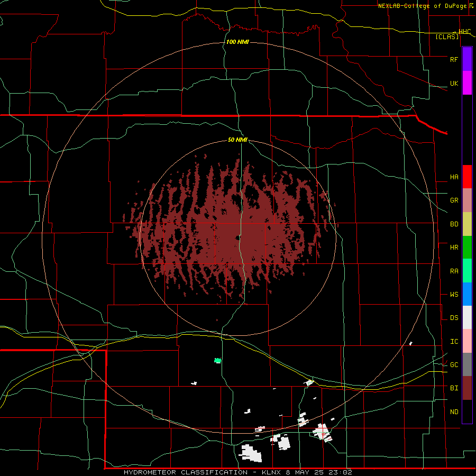Click the HA red legend swatch
Viewport: 476px width, 476px height.
tap(467, 177)
